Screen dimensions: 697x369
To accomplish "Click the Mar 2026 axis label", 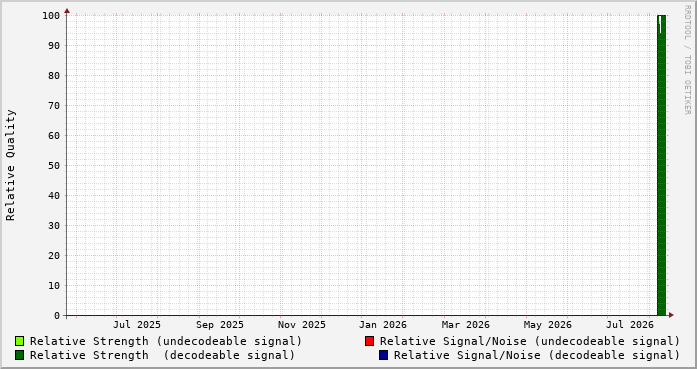I will coord(465,325).
